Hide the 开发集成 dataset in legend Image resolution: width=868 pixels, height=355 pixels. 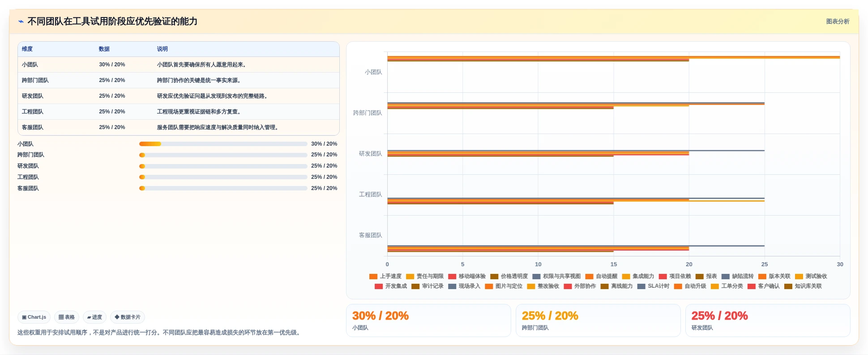coord(391,286)
